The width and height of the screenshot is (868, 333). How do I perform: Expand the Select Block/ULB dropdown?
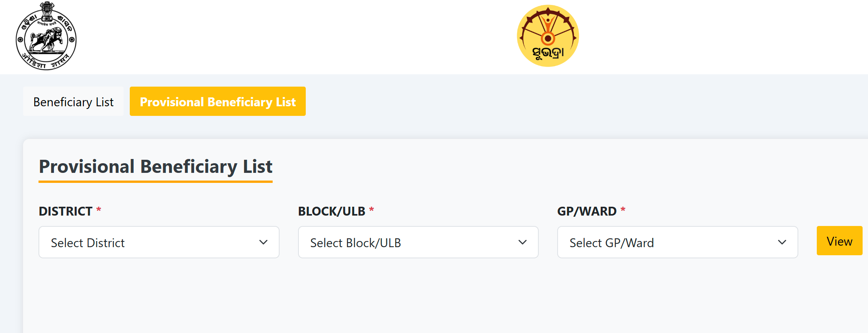tap(418, 242)
